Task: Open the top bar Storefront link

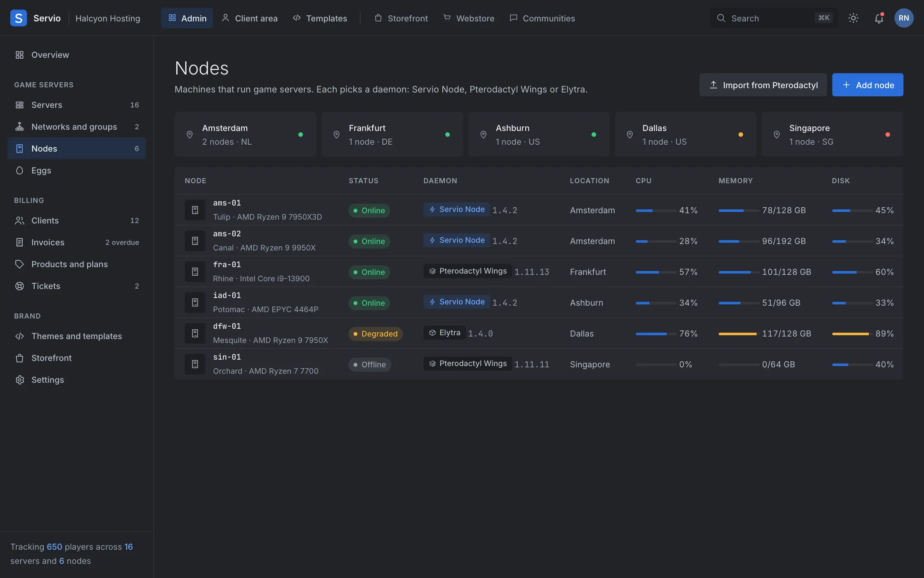Action: [401, 18]
